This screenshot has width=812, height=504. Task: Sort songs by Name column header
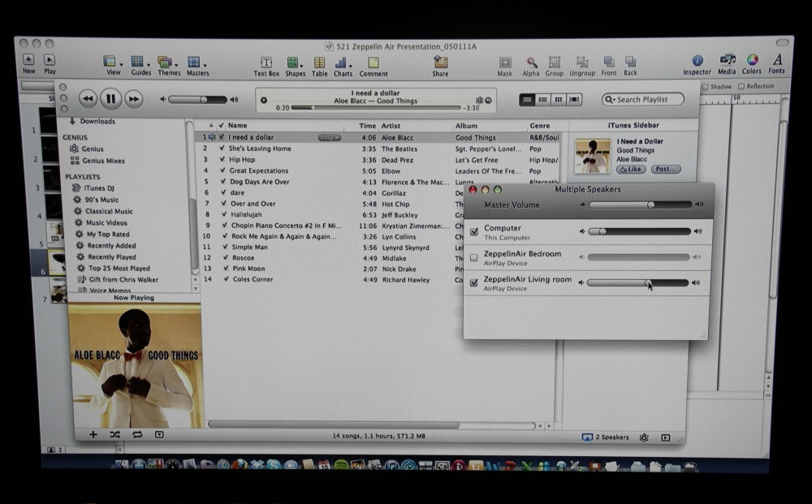[x=285, y=126]
